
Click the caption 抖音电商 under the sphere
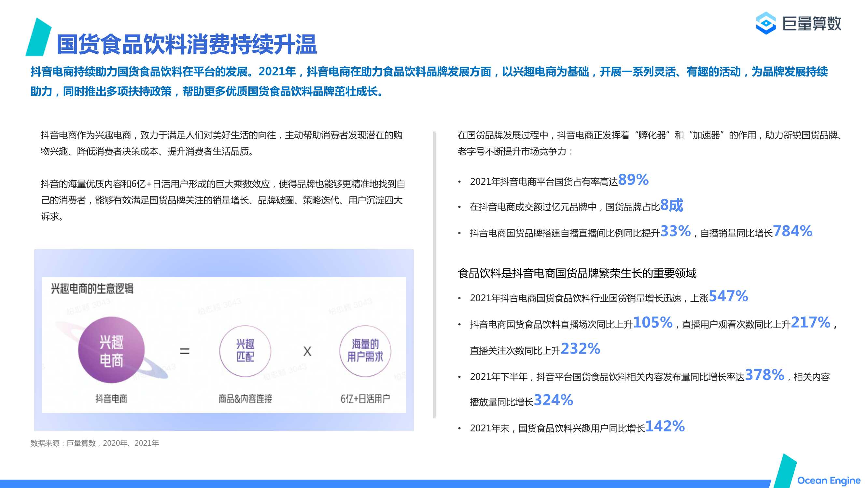(x=111, y=399)
